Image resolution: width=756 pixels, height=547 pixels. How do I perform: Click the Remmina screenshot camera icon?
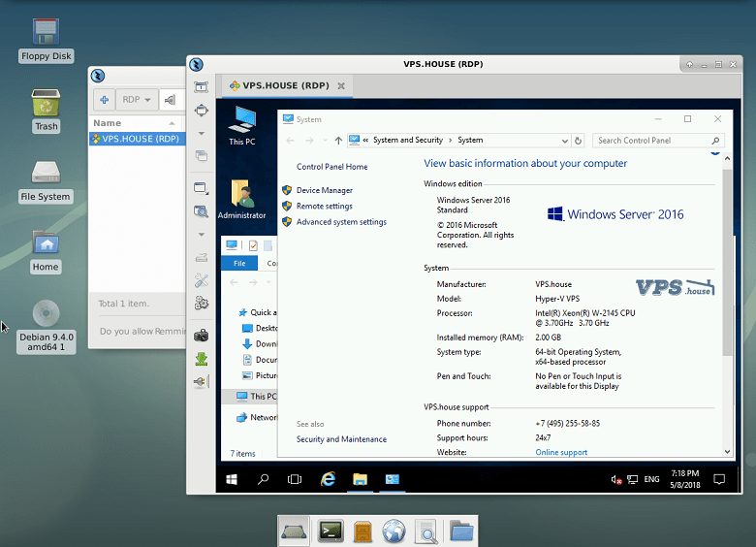click(202, 336)
